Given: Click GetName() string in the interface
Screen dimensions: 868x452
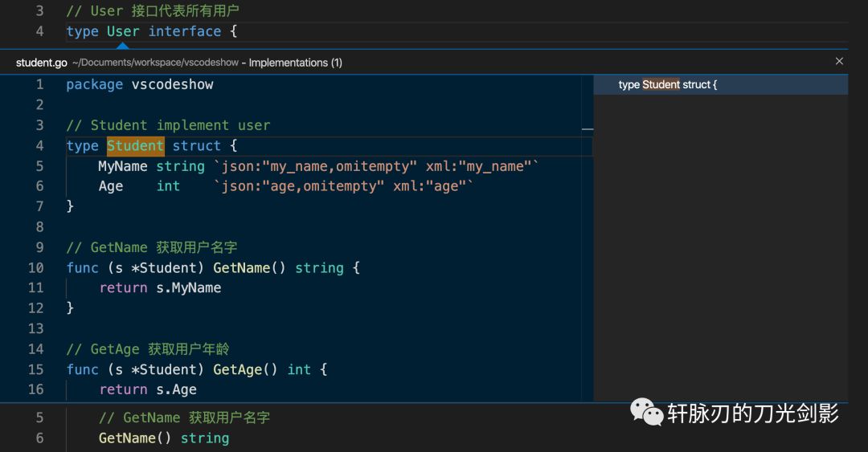Looking at the screenshot, I should [164, 438].
